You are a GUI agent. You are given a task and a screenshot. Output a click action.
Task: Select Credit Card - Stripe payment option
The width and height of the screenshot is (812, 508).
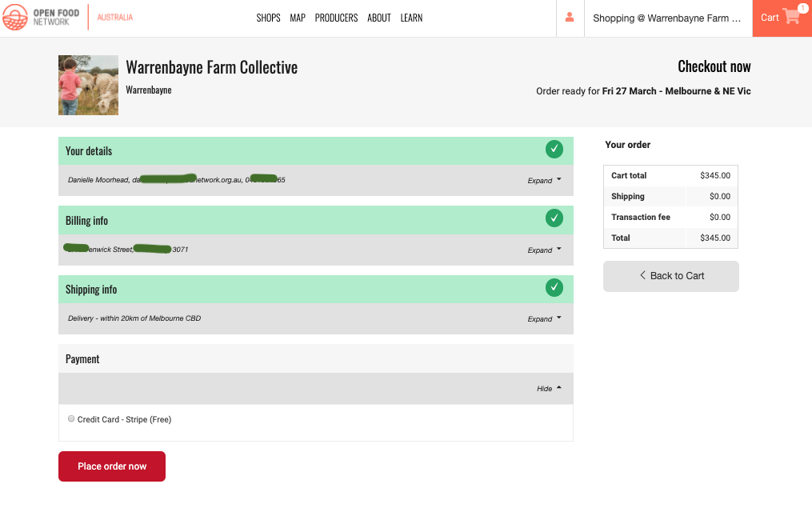(71, 419)
